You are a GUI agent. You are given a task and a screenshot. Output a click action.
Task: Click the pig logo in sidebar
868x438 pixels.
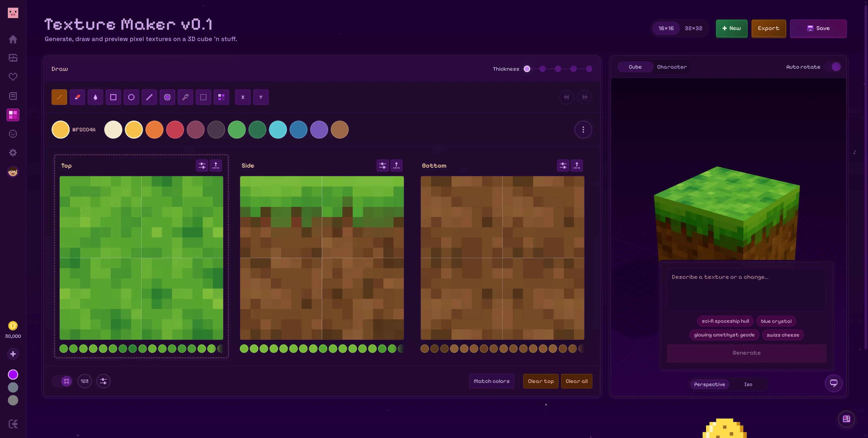[x=13, y=13]
